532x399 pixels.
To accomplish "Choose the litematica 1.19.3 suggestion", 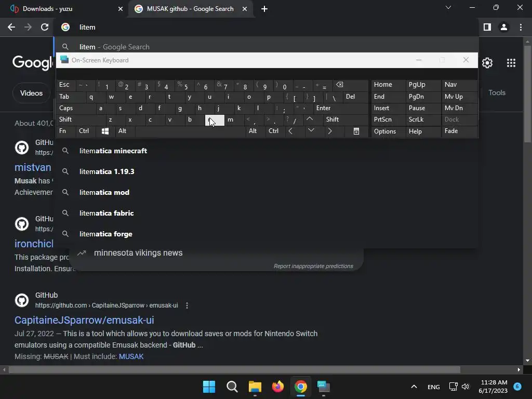I will [x=267, y=171].
